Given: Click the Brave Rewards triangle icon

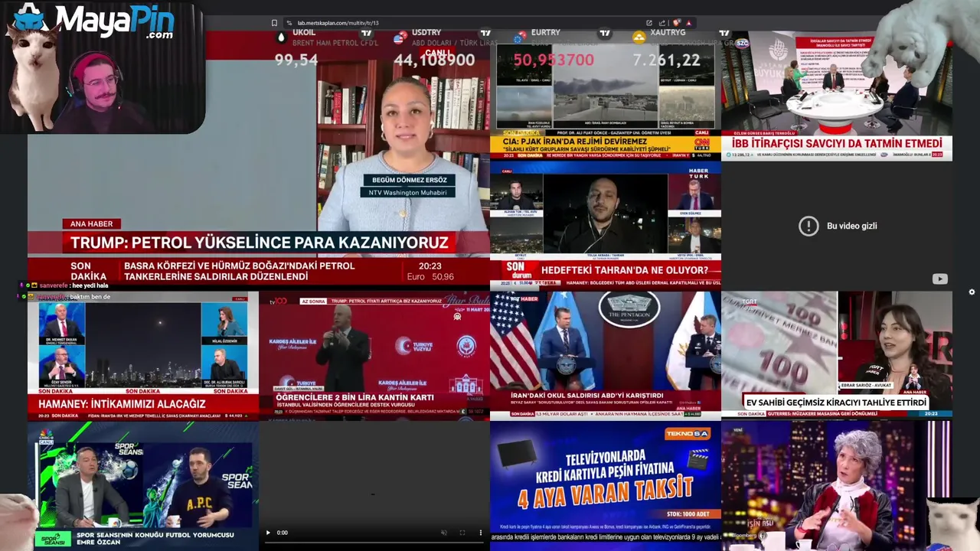Looking at the screenshot, I should click(688, 23).
